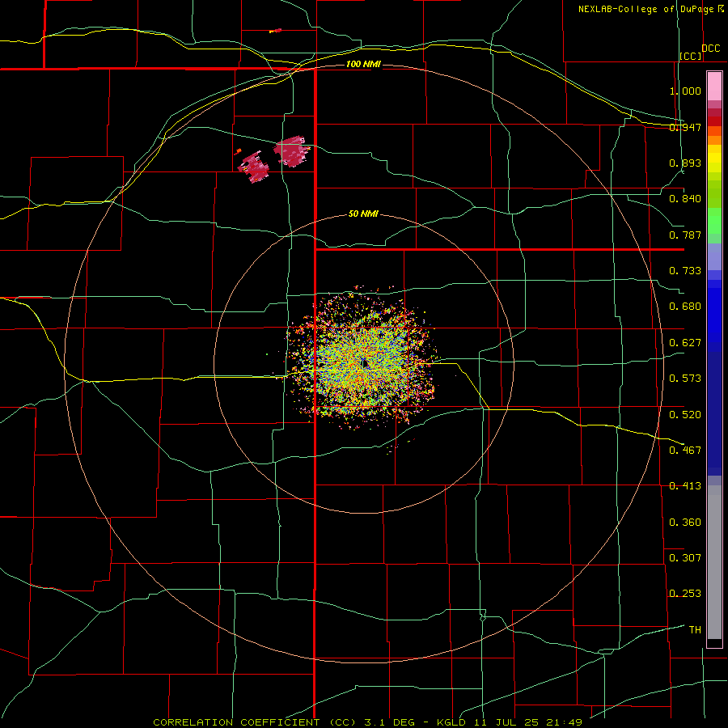728x728 pixels.
Task: Click the 0.680 scale value
Action: click(x=685, y=307)
